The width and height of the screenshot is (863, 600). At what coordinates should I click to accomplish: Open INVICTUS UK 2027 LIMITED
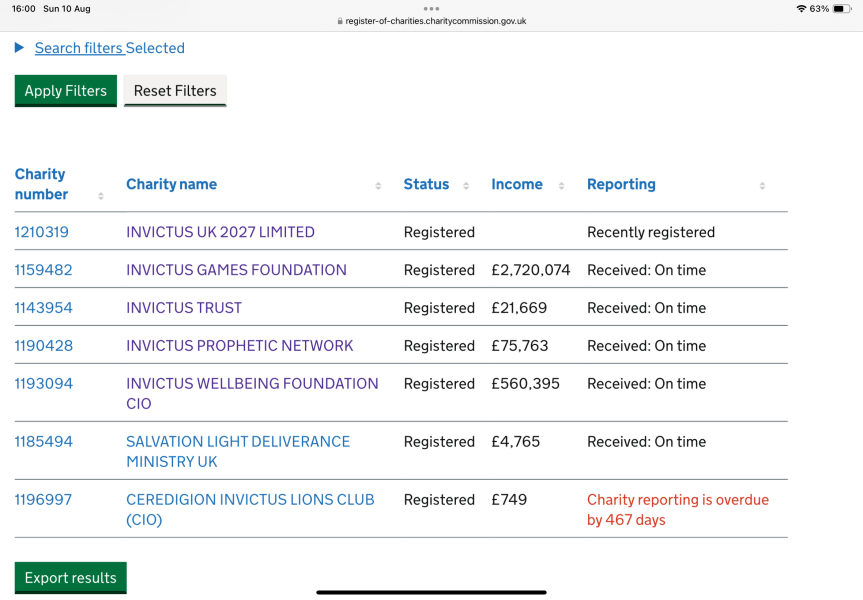pyautogui.click(x=220, y=232)
